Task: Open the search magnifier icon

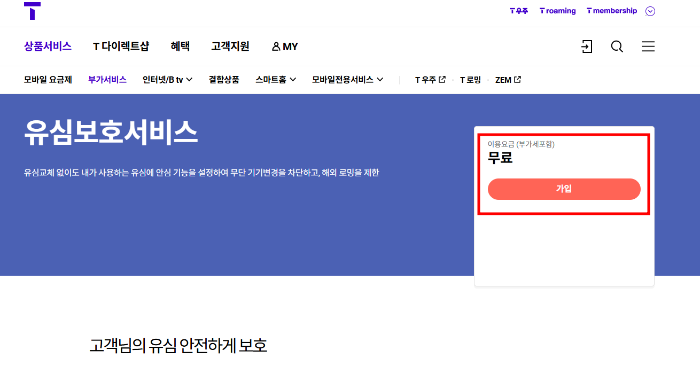Action: (x=617, y=46)
